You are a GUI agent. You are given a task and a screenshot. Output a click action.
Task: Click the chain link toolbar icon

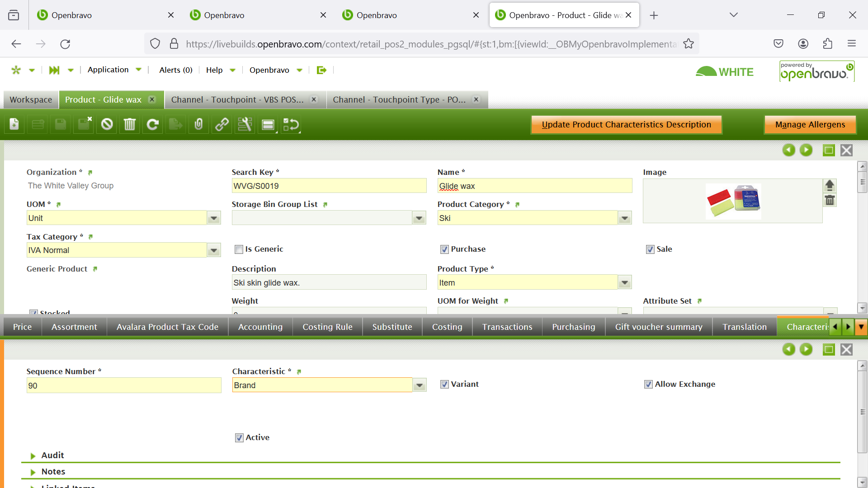pos(222,124)
